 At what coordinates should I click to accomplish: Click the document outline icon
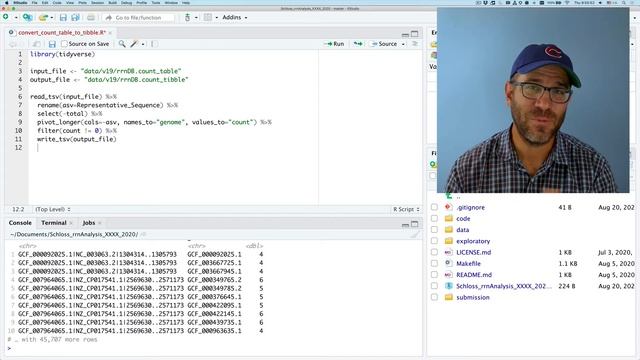click(x=415, y=44)
